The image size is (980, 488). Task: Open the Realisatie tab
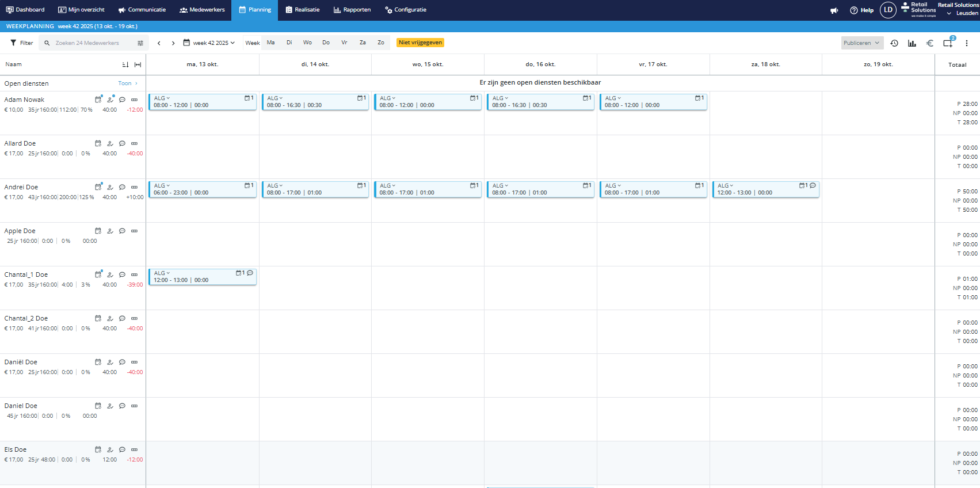click(x=303, y=10)
